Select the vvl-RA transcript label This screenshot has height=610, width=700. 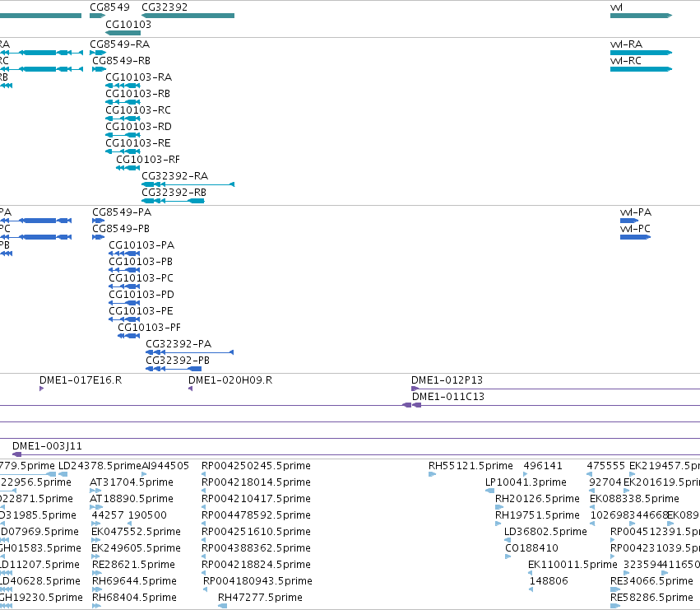[x=626, y=44]
